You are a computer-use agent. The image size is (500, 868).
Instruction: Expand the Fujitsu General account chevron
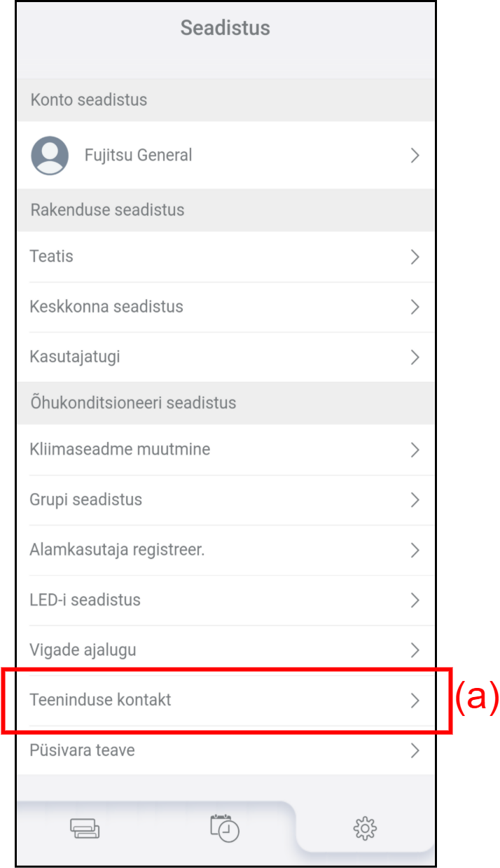pos(415,156)
